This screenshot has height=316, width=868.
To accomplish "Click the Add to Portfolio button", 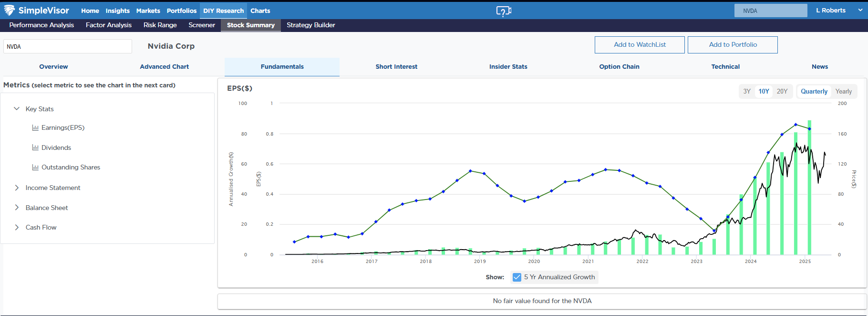I will (733, 45).
